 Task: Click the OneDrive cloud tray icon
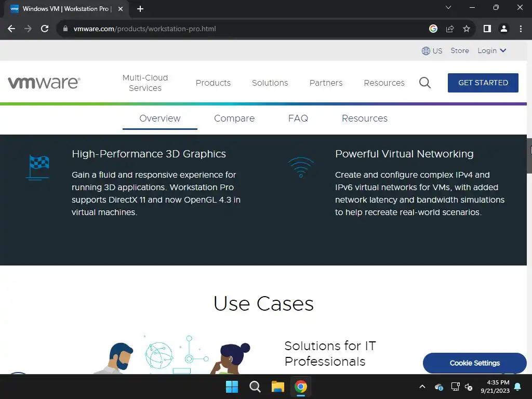(x=438, y=387)
